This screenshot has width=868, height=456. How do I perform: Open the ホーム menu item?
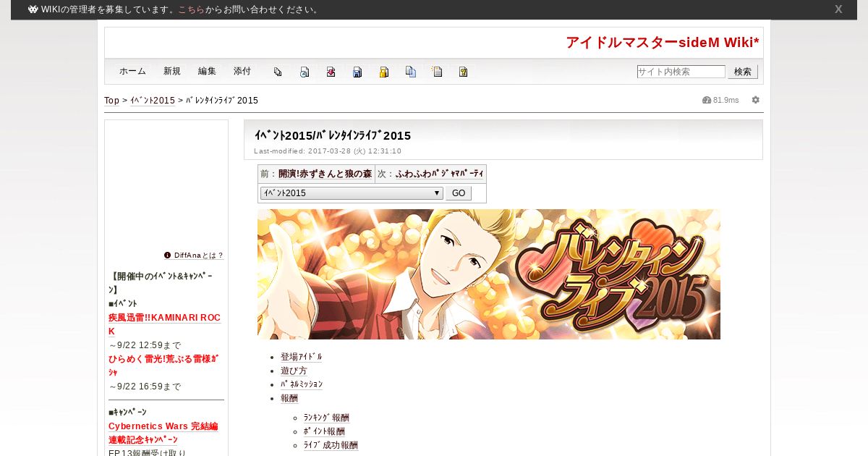[132, 72]
